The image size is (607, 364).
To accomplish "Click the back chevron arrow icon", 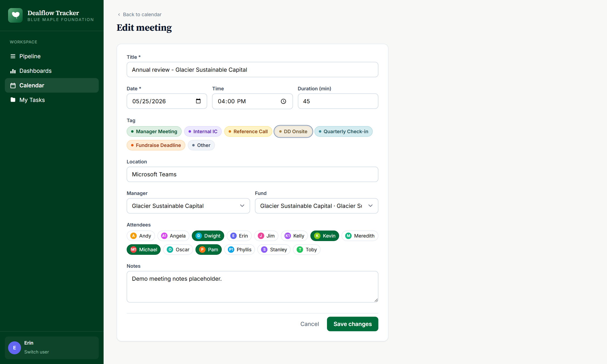I will (x=119, y=15).
